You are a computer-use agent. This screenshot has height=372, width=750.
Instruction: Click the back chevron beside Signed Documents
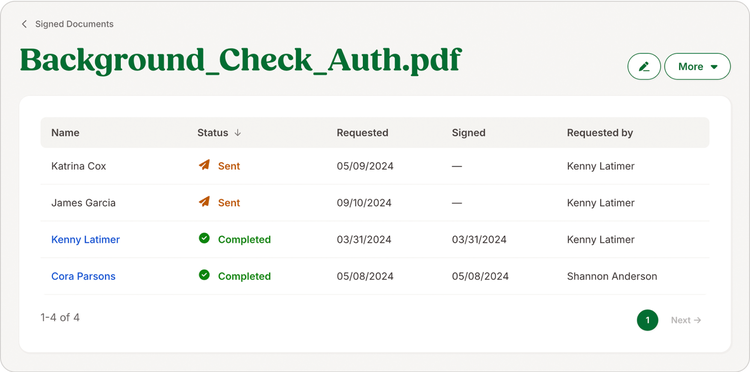click(x=24, y=24)
